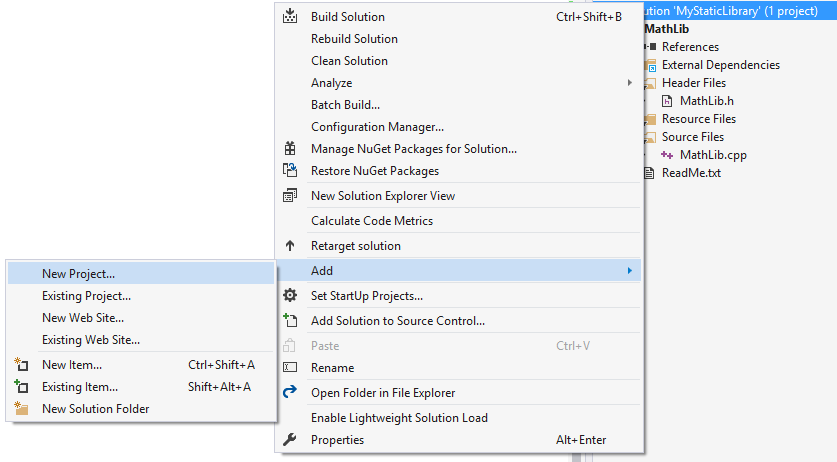Click the Set StartUp Projects gear icon
This screenshot has width=837, height=462.
tap(290, 296)
